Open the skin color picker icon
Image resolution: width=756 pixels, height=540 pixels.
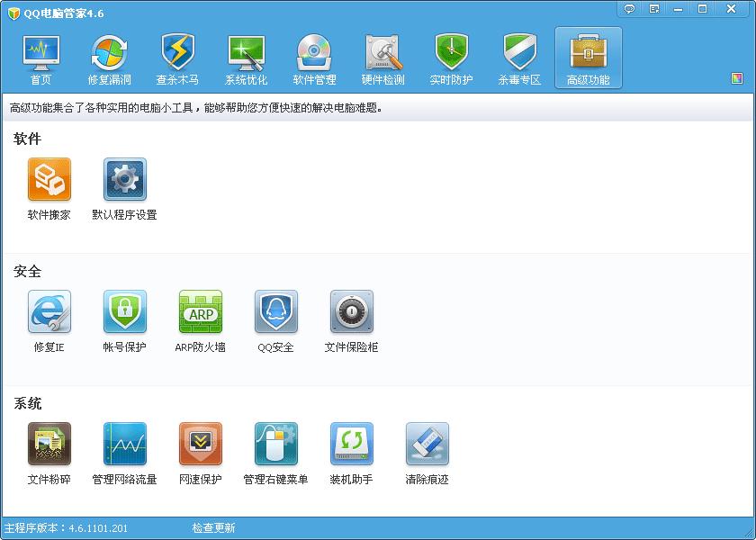coord(737,79)
